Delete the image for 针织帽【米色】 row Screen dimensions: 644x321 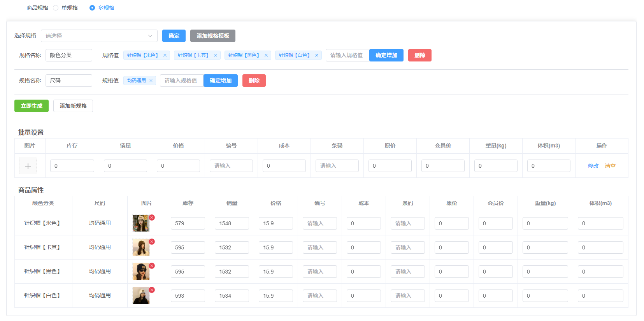click(x=152, y=218)
